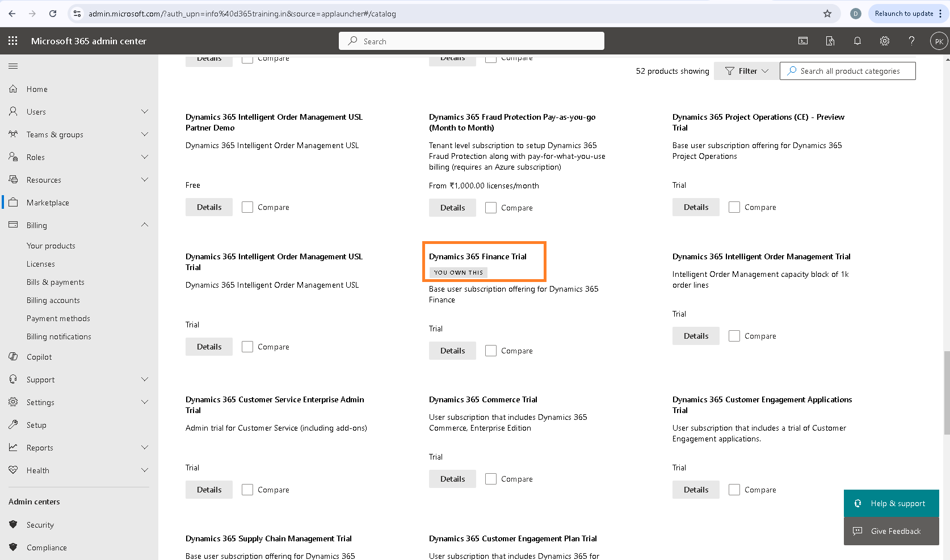Viewport: 950px width, 560px height.
Task: Click the Teams & groups icon
Action: [13, 134]
